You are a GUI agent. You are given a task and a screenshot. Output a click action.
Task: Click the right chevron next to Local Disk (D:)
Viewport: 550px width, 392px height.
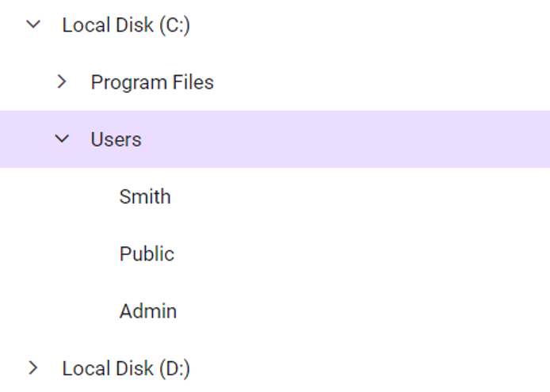pos(33,367)
